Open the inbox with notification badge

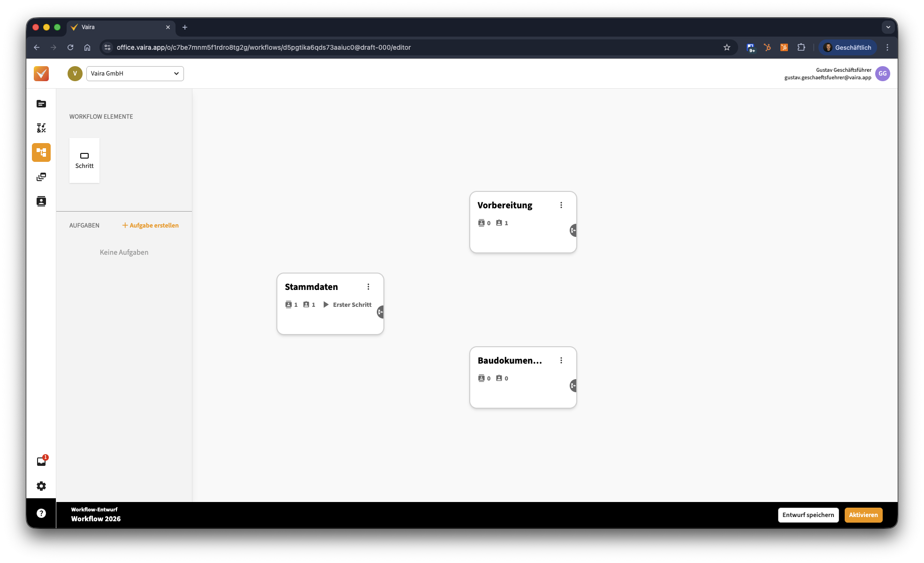click(x=41, y=461)
